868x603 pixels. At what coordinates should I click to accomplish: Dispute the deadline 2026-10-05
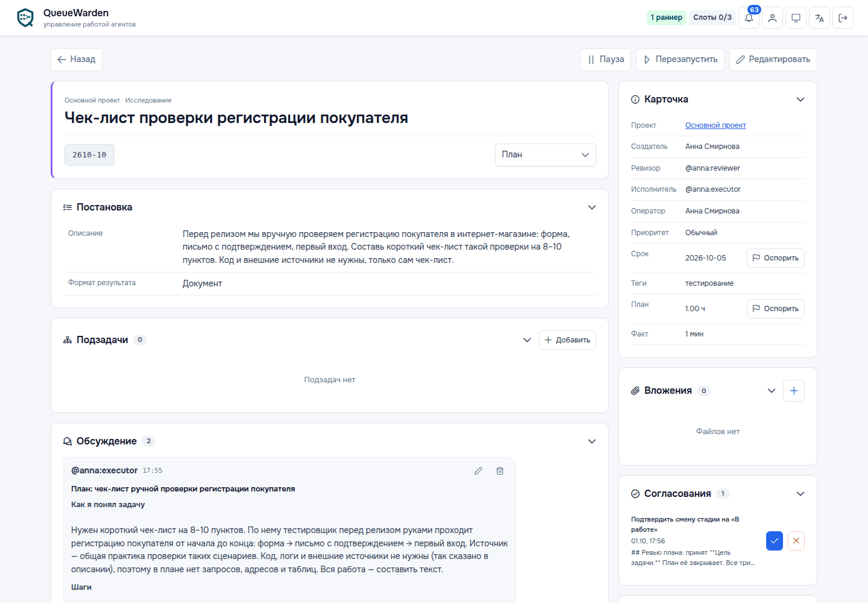776,258
